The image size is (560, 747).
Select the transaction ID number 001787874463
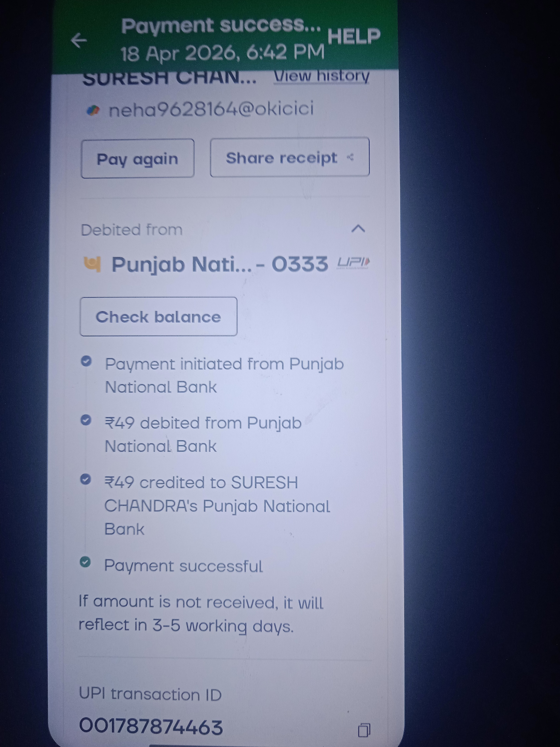point(151,726)
